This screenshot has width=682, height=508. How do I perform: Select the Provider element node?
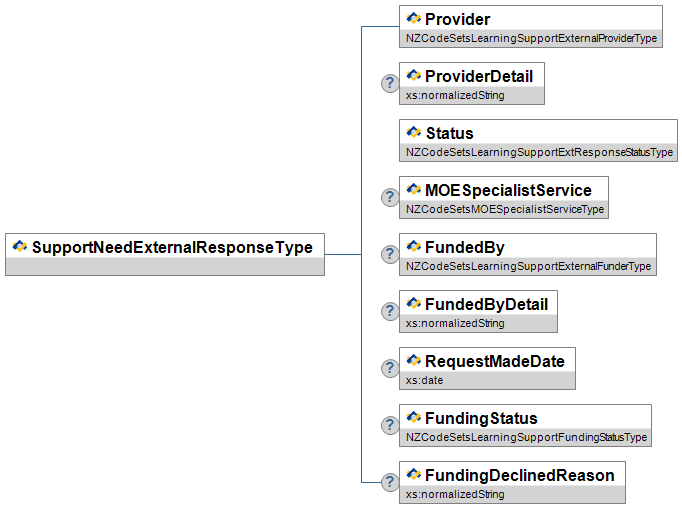[x=457, y=19]
